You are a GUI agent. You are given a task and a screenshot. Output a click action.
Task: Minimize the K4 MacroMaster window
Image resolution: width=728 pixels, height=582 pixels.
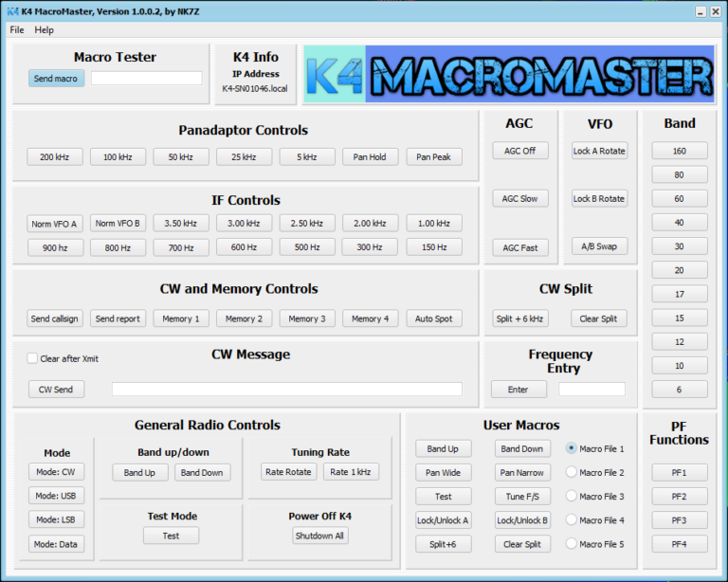click(701, 11)
